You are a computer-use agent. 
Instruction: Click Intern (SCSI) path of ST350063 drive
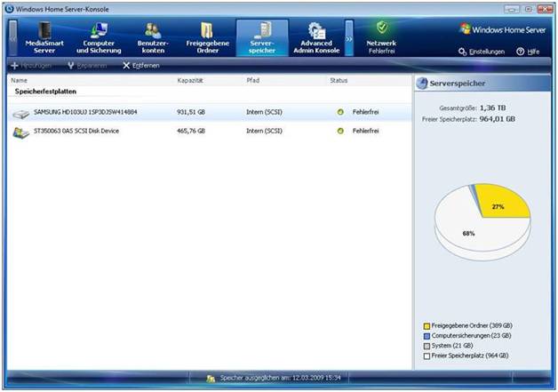pyautogui.click(x=265, y=131)
